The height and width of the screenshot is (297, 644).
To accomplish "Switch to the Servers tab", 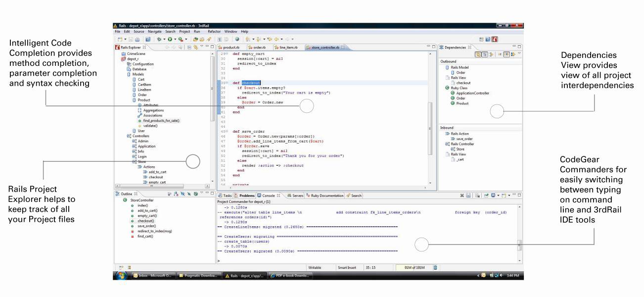I will pos(295,196).
